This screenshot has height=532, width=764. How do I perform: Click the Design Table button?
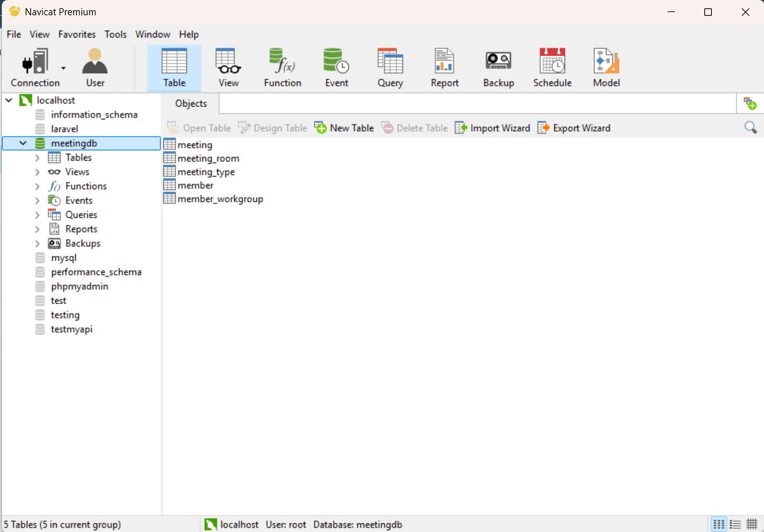click(x=273, y=128)
